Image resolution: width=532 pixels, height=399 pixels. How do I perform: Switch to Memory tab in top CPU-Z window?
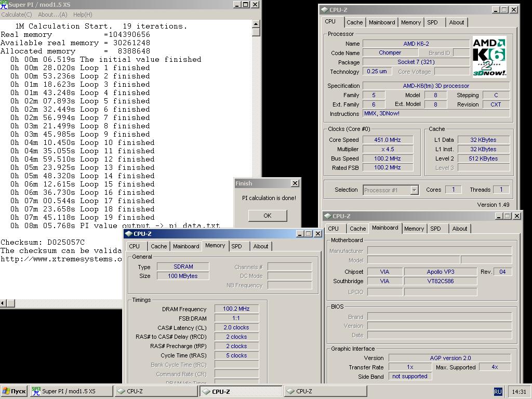click(x=410, y=22)
